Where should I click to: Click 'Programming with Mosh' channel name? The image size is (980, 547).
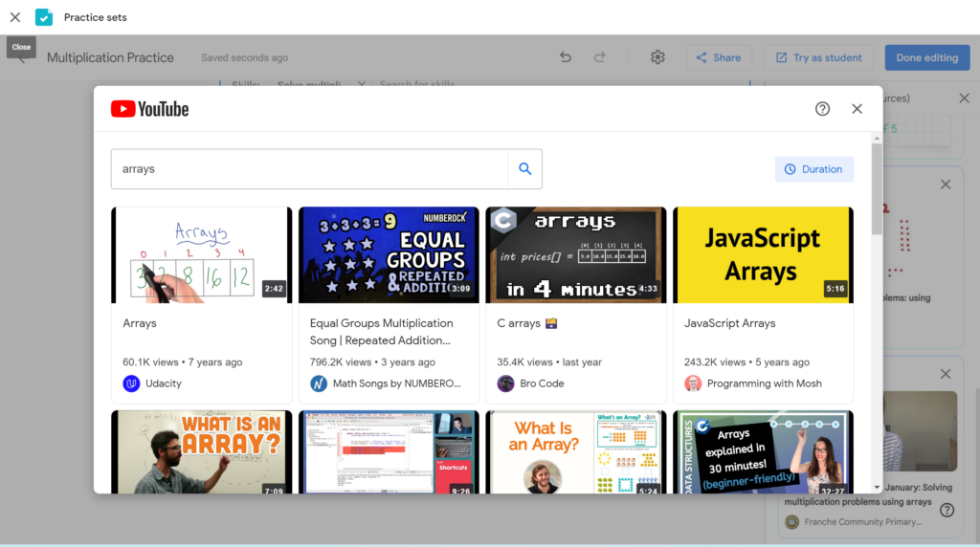(x=765, y=383)
